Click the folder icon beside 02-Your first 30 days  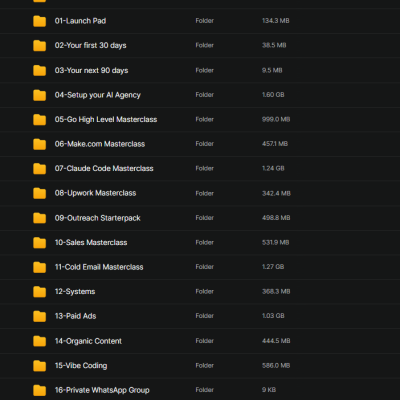(x=39, y=46)
